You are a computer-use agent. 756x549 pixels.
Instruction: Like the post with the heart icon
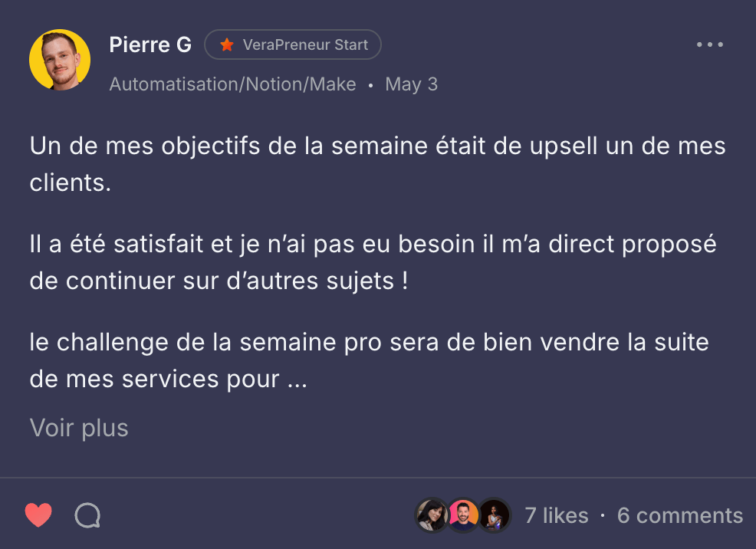click(x=38, y=515)
